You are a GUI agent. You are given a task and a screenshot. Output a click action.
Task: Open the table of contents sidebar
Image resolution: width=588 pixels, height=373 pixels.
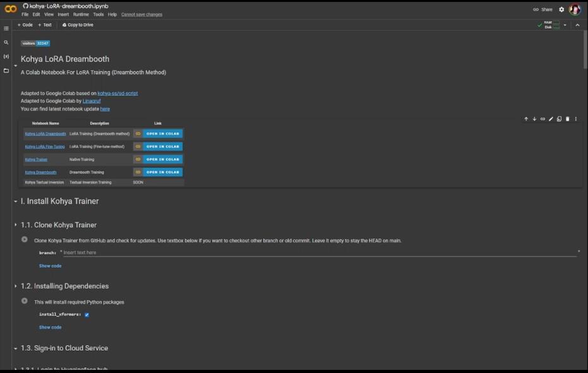click(6, 28)
